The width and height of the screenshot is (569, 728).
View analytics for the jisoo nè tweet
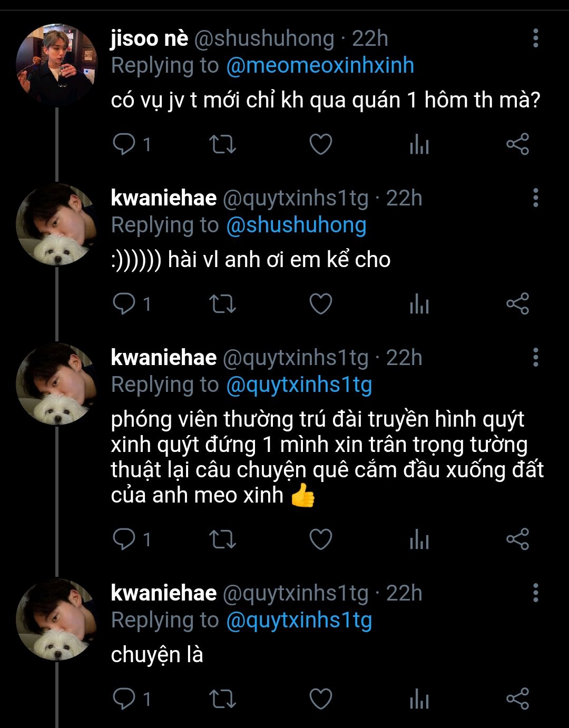coord(419,144)
